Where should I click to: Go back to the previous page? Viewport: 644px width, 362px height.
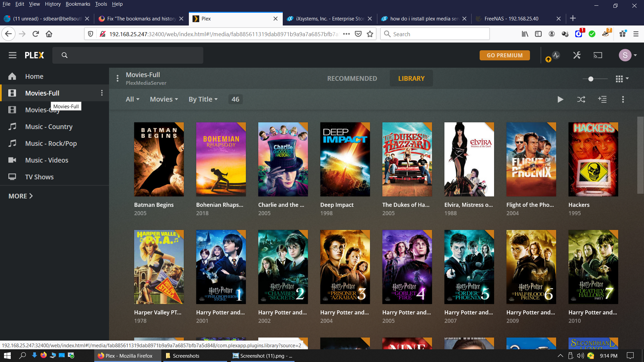pos(8,34)
